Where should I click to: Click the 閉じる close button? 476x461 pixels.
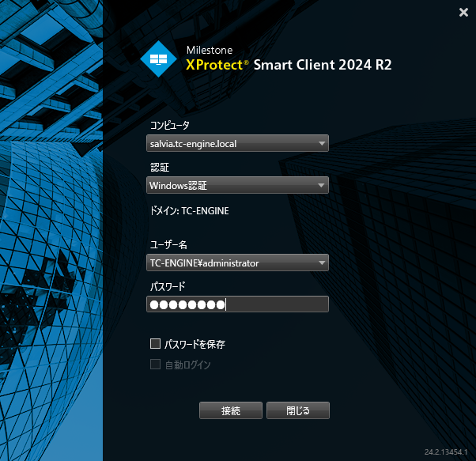298,410
